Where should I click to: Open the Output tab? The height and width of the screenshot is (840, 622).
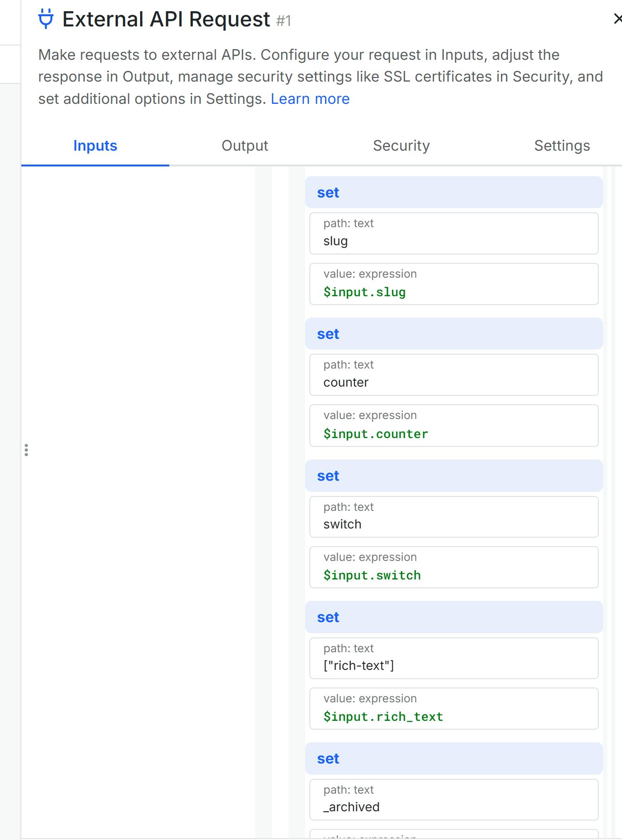pos(245,146)
